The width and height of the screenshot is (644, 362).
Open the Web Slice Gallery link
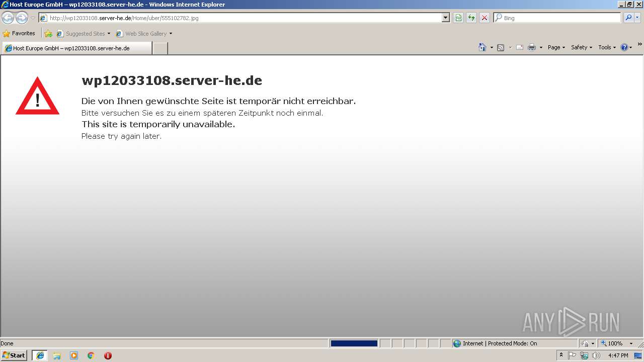pyautogui.click(x=141, y=34)
